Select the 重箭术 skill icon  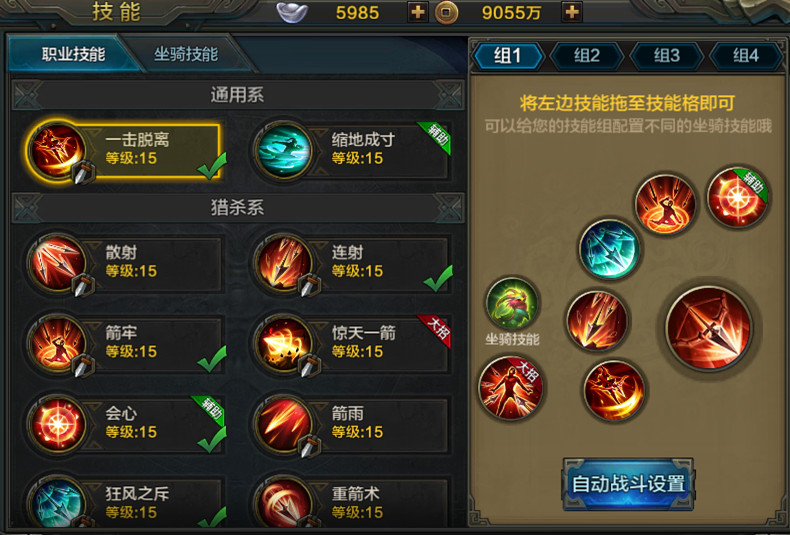click(x=283, y=504)
